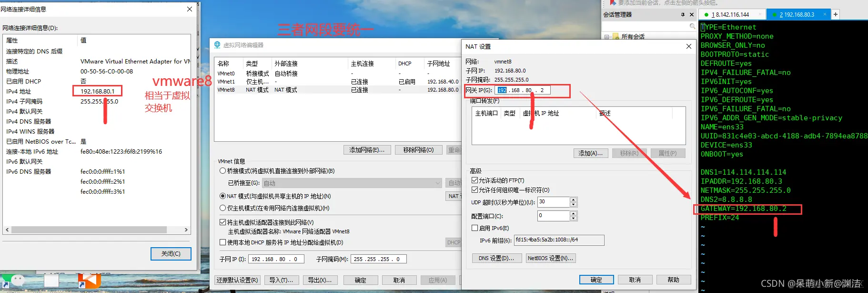The image size is (868, 293).
Task: Click 添加 button under port forwarding
Action: coord(591,153)
